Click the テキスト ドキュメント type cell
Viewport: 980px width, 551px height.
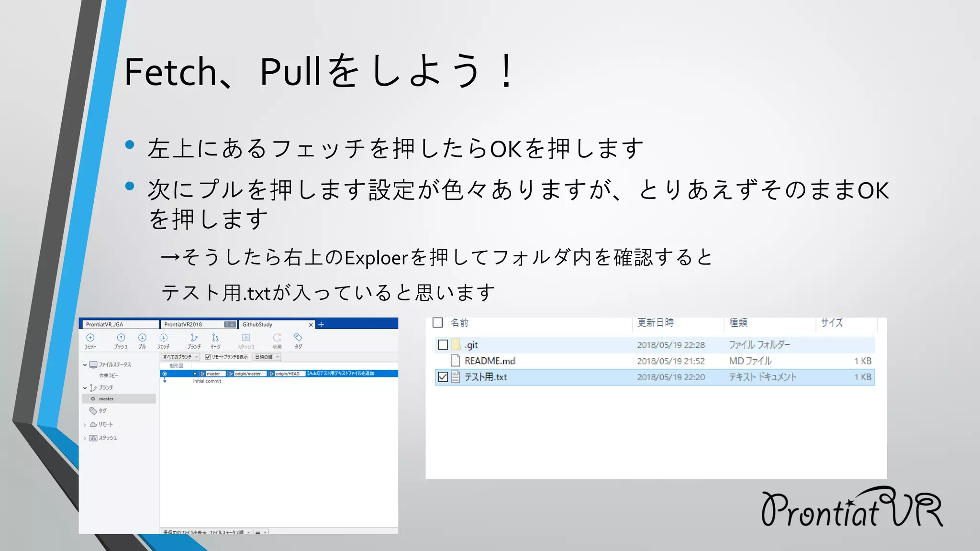[x=763, y=377]
